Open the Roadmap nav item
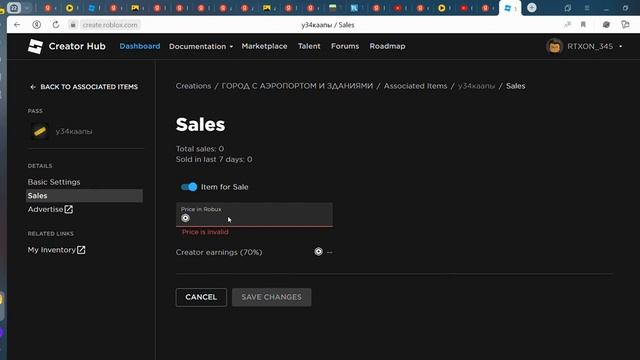Viewport: 640px width, 360px height. click(x=387, y=46)
